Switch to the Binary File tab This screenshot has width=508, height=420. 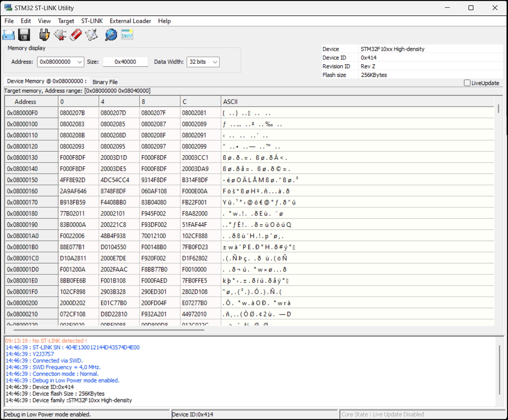(105, 82)
